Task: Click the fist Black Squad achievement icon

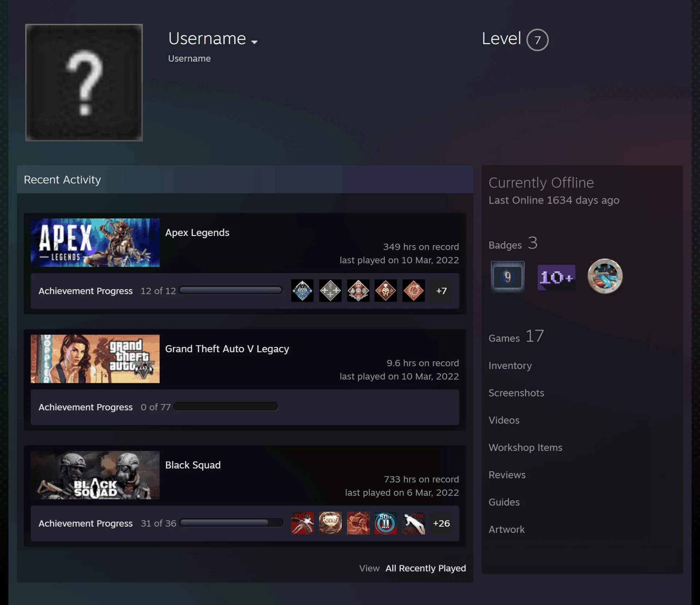Action: click(358, 523)
